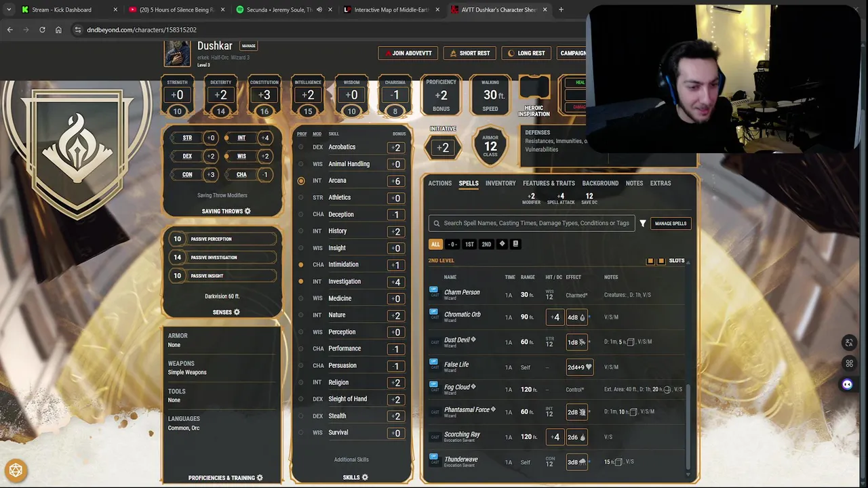The width and height of the screenshot is (868, 488).
Task: Click the Manage button next to Dushkar
Action: coord(249,46)
